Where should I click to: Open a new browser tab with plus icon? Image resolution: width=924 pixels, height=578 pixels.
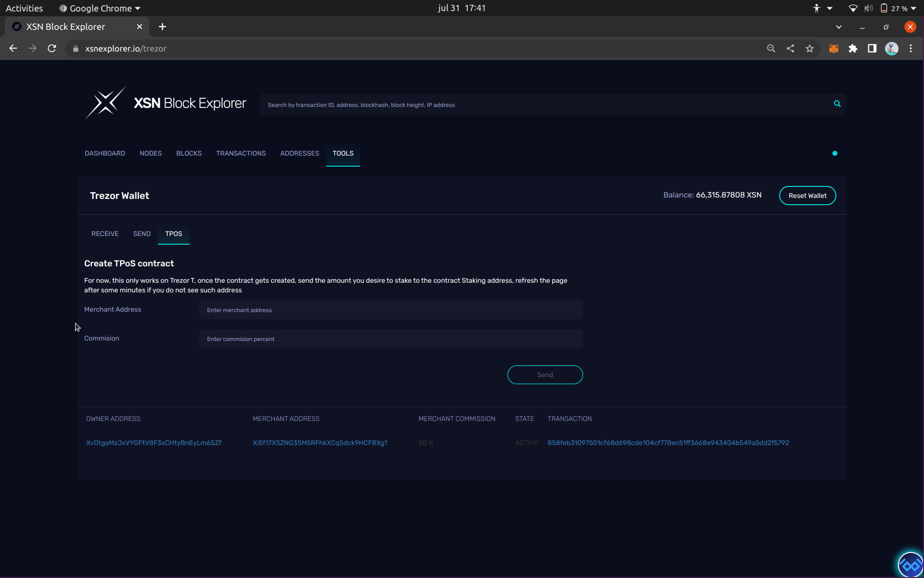click(x=162, y=27)
